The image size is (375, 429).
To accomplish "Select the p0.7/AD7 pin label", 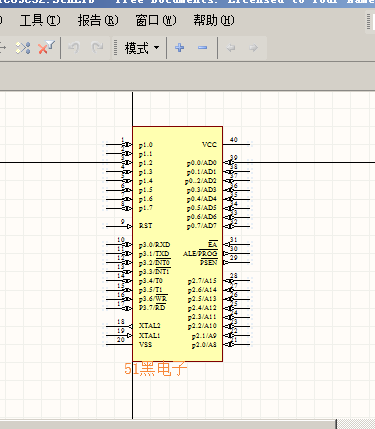I will pos(202,226).
